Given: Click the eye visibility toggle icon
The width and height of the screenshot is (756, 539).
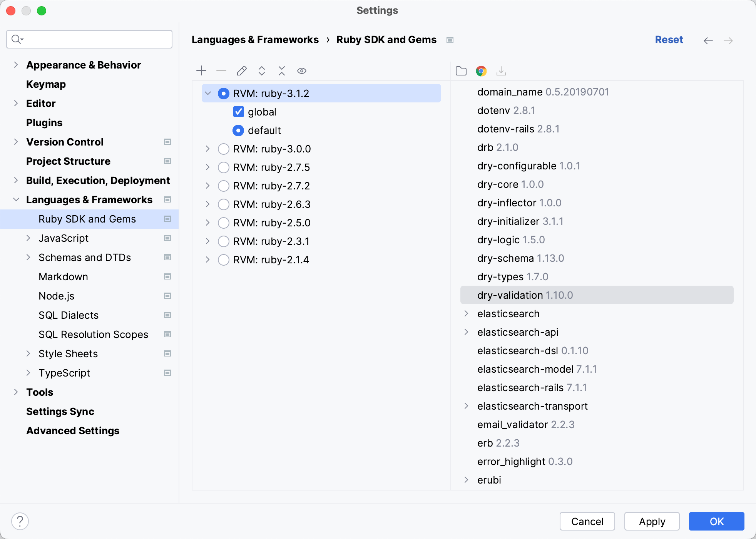Looking at the screenshot, I should pyautogui.click(x=301, y=71).
